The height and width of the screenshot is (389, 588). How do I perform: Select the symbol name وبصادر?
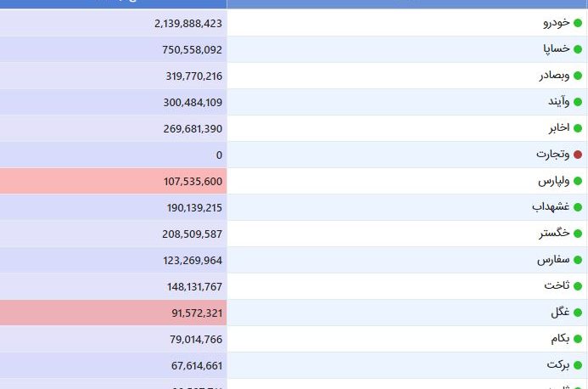(555, 76)
